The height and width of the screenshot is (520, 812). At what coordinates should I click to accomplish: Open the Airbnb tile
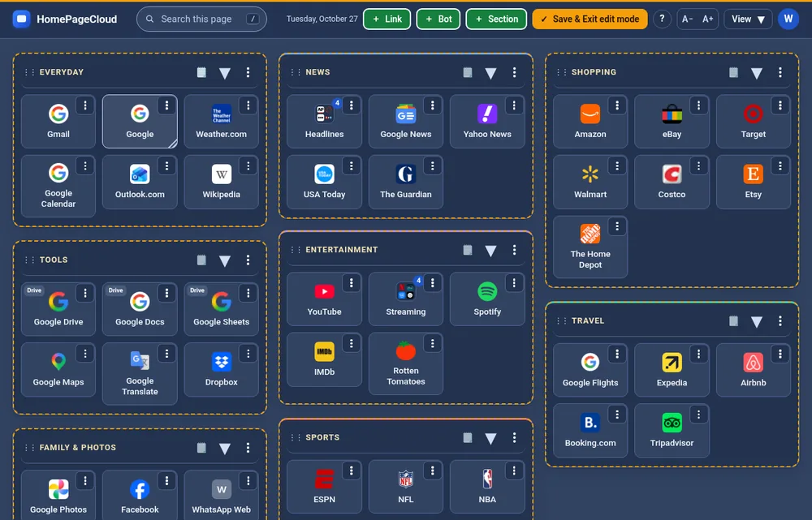coord(753,371)
